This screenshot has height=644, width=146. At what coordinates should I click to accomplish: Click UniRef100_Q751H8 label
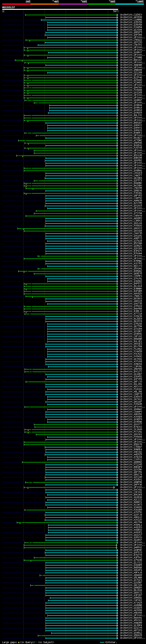131,560
